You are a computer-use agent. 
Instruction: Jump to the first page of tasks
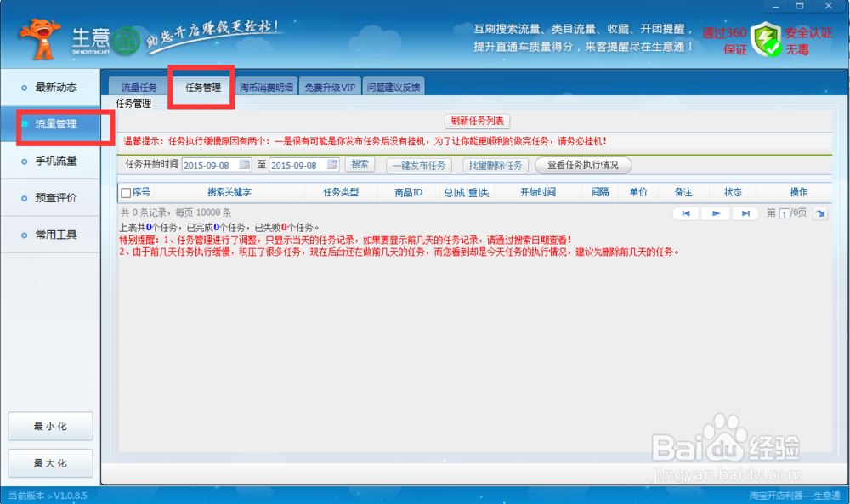click(x=686, y=213)
